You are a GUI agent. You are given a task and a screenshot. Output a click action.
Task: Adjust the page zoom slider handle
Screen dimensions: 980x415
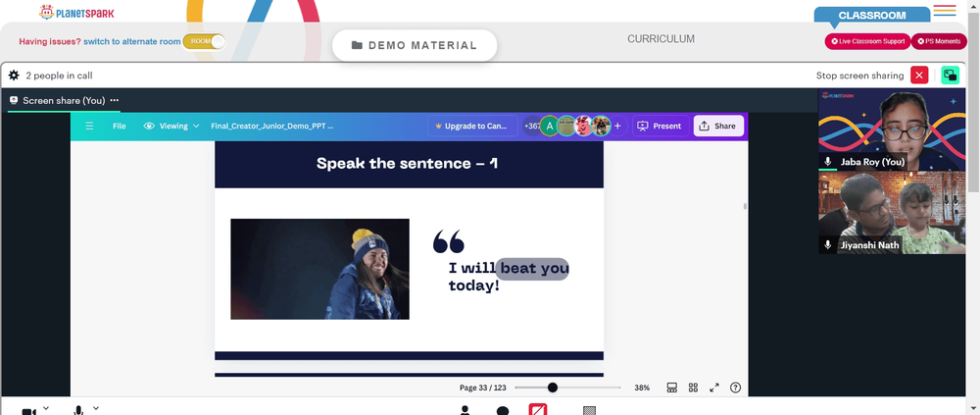(553, 388)
